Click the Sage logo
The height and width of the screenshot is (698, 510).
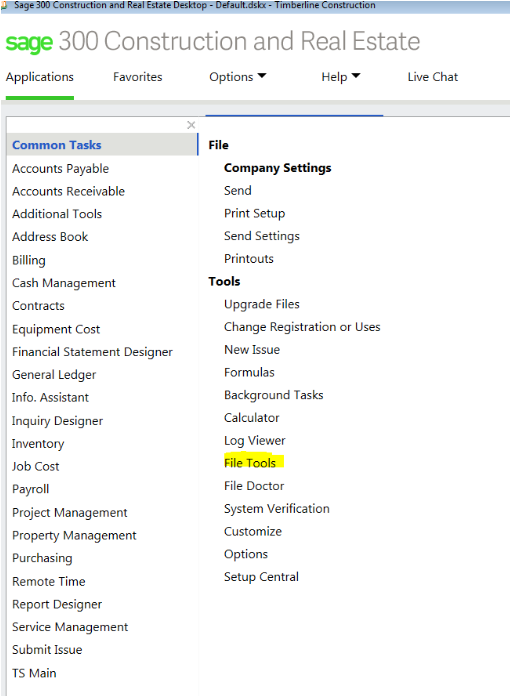(x=29, y=42)
